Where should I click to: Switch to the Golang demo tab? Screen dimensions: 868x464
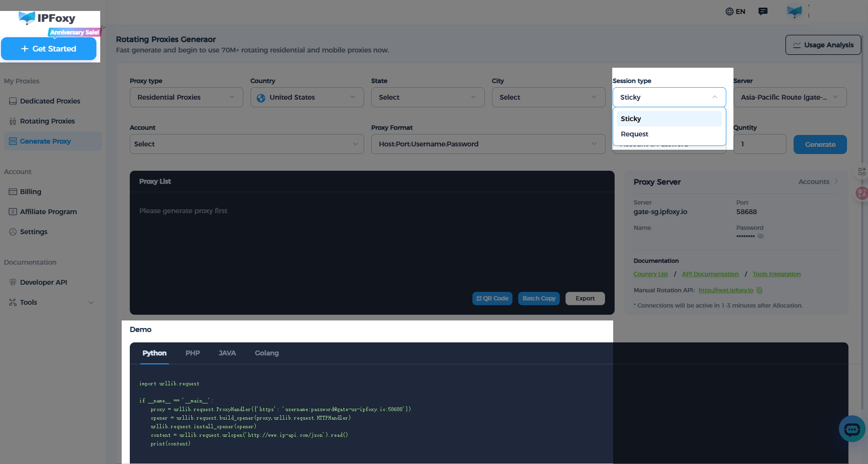[x=267, y=353]
